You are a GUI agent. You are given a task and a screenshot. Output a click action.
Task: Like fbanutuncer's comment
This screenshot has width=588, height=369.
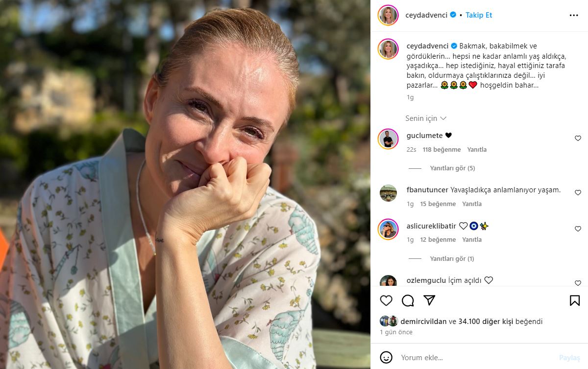[578, 193]
